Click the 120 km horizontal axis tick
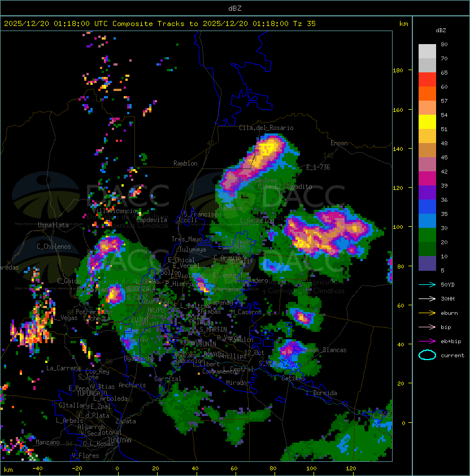 point(351,469)
